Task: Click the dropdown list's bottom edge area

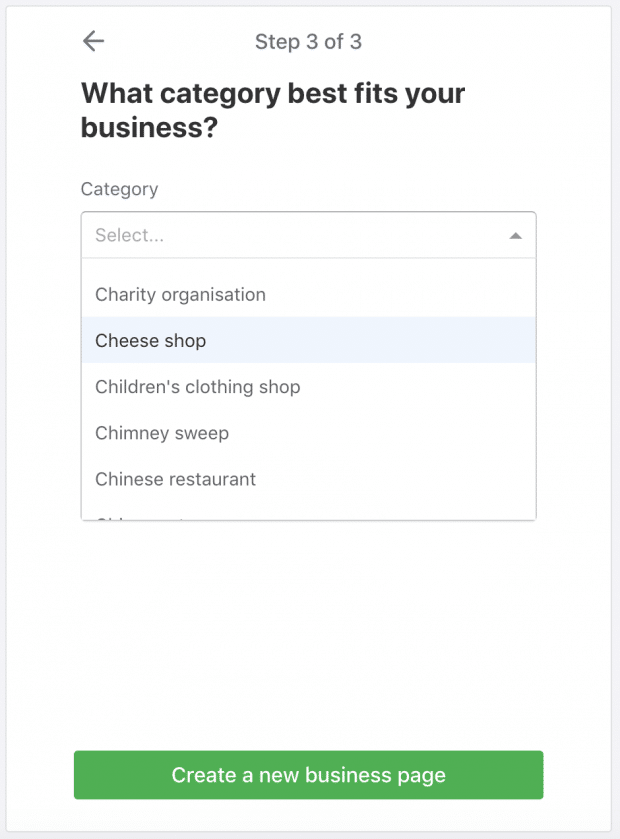Action: pos(308,518)
